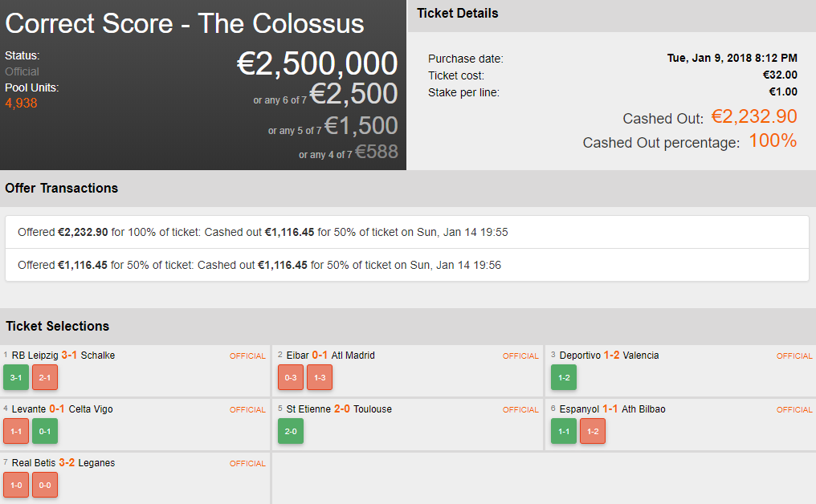This screenshot has width=816, height=504.
Task: Select the 1-3 score chip for Eibar
Action: click(x=320, y=377)
